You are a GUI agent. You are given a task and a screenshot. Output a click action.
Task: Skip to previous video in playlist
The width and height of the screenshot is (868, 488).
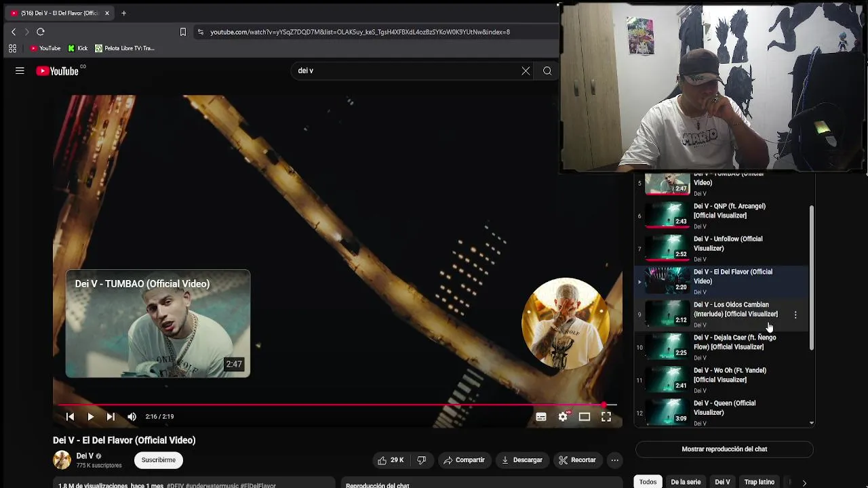[x=70, y=417]
